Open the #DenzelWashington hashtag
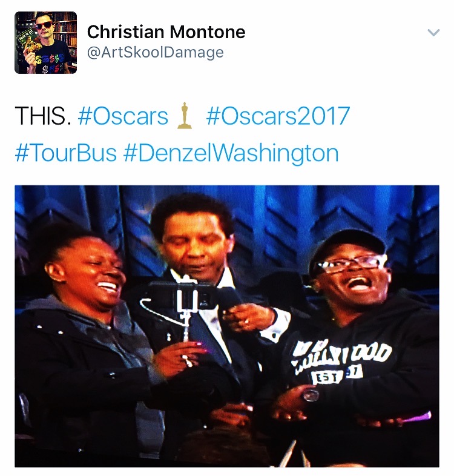The image size is (454, 476). click(x=231, y=153)
